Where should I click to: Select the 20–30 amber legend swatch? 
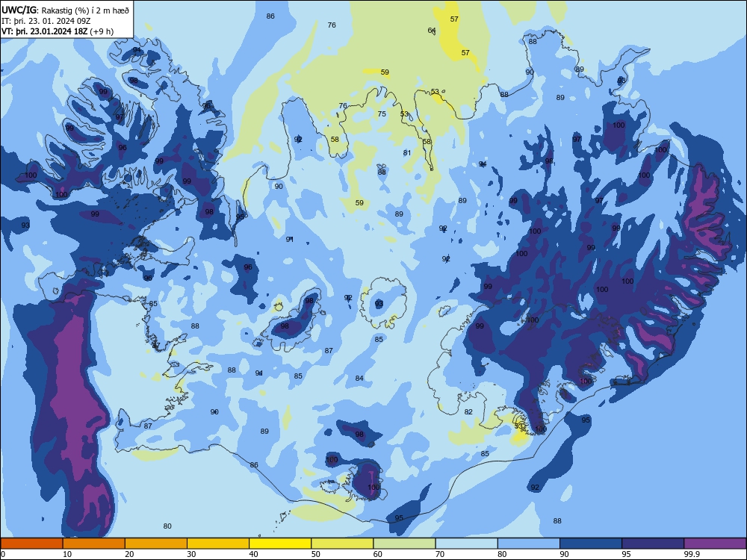tap(156, 544)
